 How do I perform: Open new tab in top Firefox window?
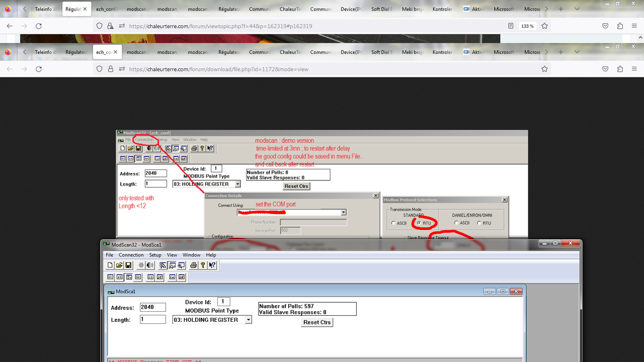pos(561,9)
